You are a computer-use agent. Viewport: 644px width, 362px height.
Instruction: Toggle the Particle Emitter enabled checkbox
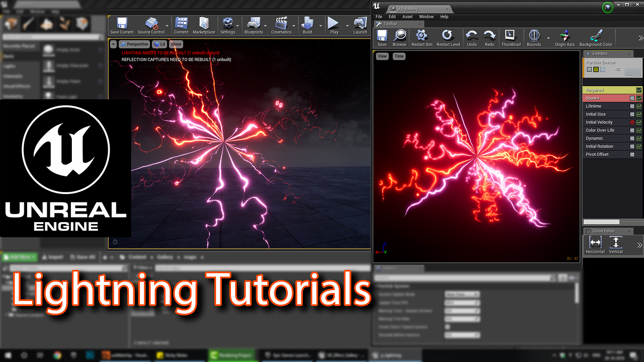click(589, 70)
